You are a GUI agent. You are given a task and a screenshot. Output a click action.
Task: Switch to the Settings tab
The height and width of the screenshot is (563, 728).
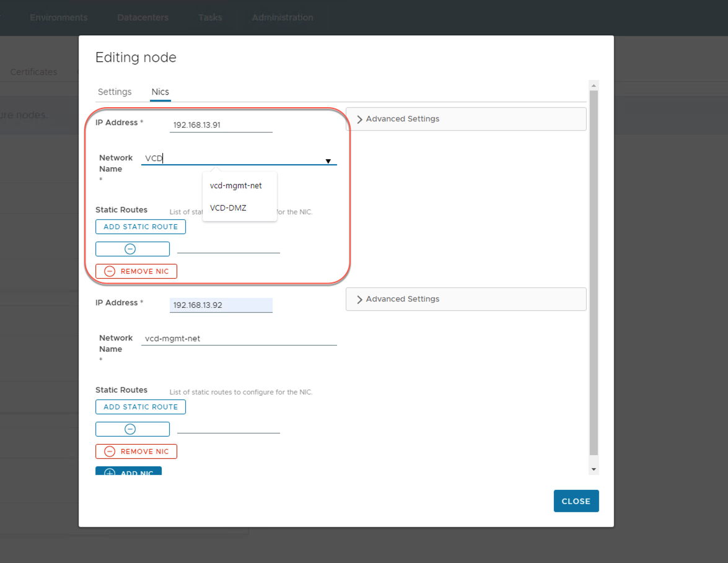(115, 92)
